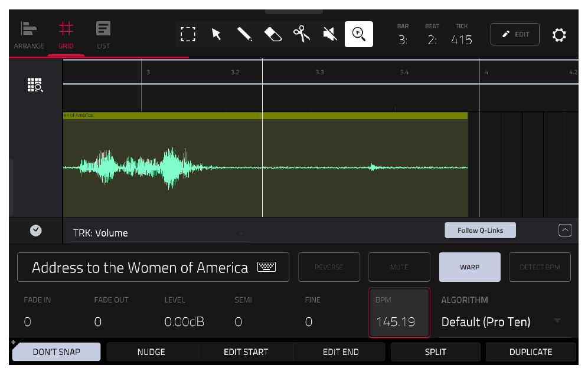Toggle the Follow Q-Links button
The width and height of the screenshot is (588, 375).
click(480, 231)
